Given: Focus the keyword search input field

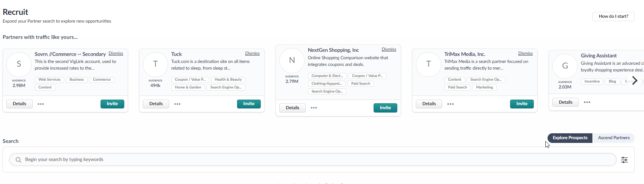Looking at the screenshot, I should (313, 160).
